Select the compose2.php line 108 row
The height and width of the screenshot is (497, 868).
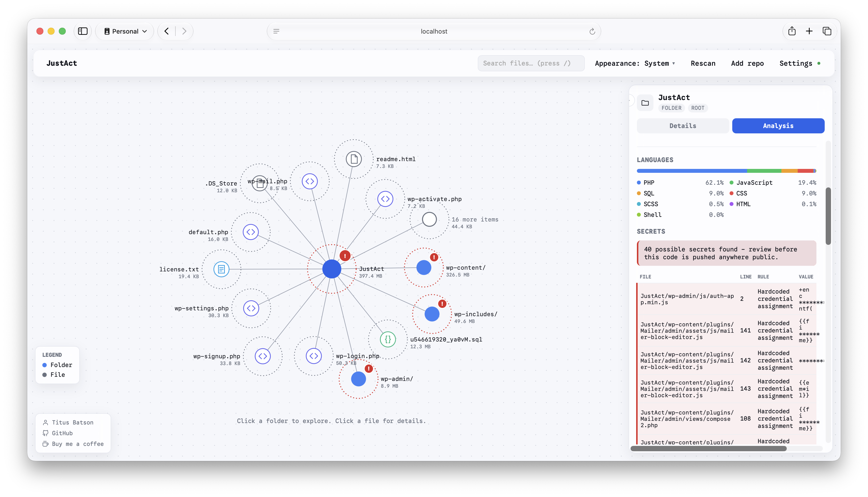(726, 419)
